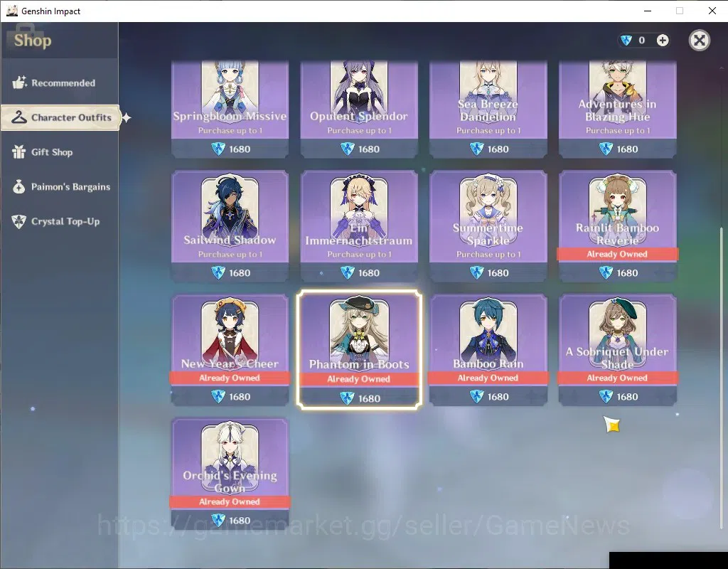Close the shop with the round X button

coord(700,41)
